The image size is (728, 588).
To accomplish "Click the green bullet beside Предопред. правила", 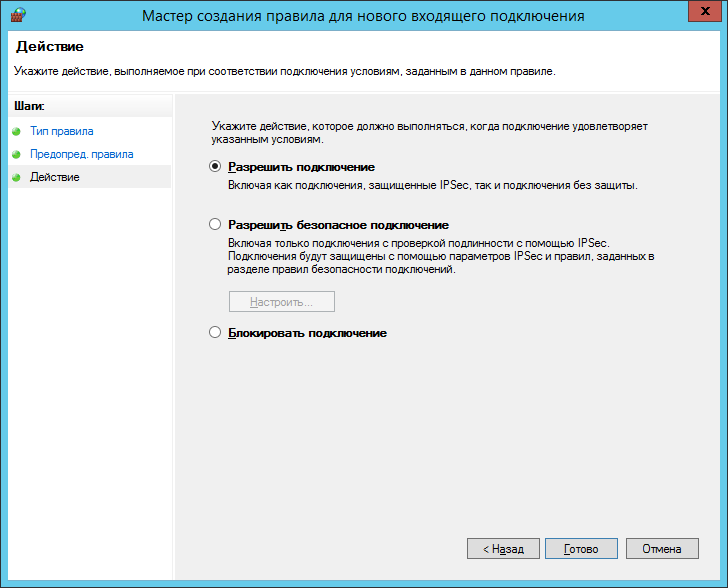I will coord(16,154).
